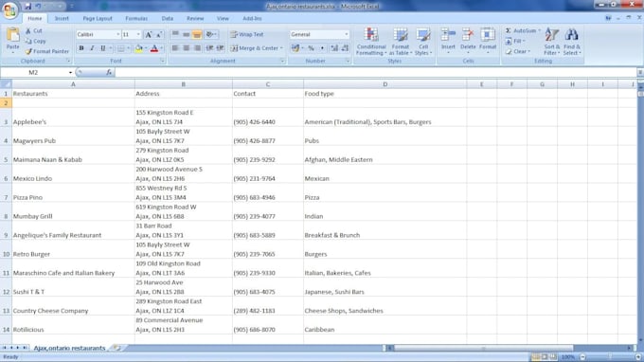Click the Save icon in quick access toolbar

(x=27, y=7)
